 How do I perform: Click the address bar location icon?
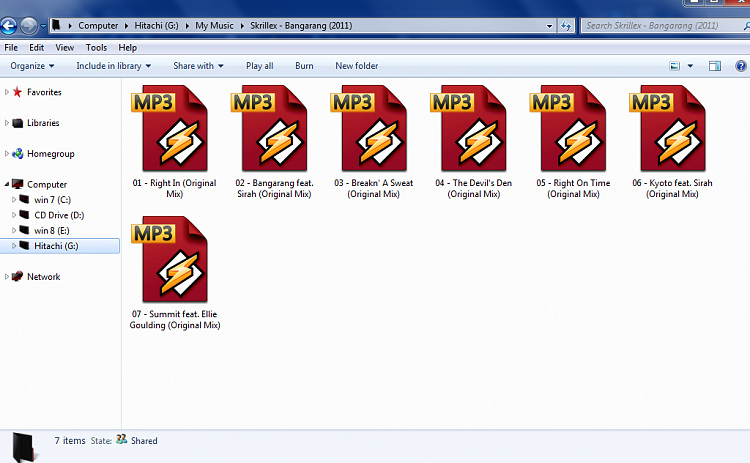point(56,25)
